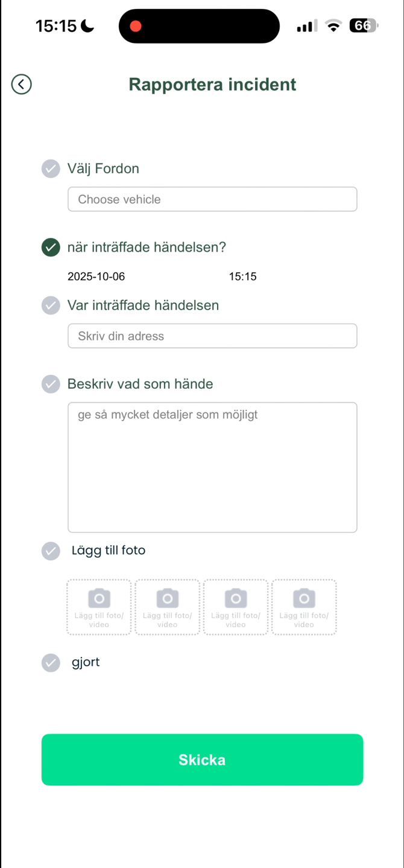Toggle the när inträffade händelsen checkmark
This screenshot has height=868, width=404.
point(51,247)
